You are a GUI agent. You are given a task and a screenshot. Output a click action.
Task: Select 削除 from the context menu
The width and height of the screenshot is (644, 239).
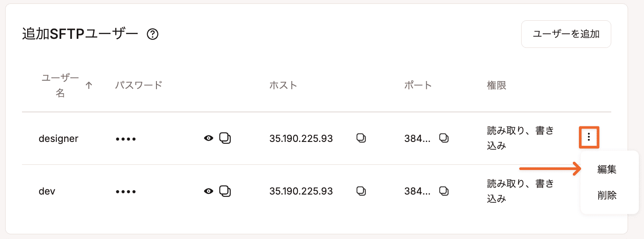click(607, 195)
